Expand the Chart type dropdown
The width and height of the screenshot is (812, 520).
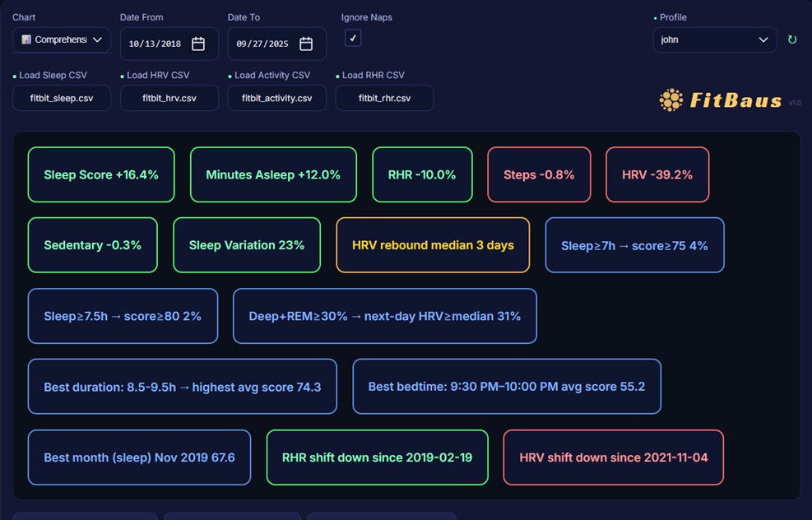click(62, 39)
